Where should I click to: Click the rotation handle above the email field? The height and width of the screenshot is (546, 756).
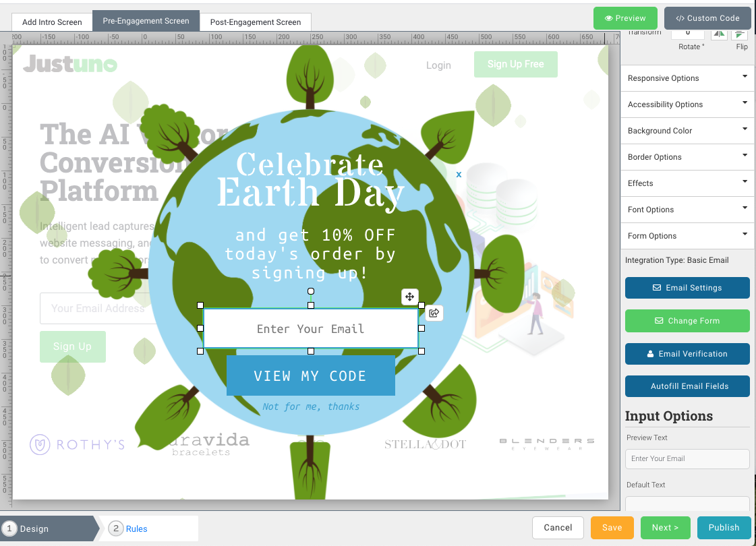pyautogui.click(x=311, y=291)
